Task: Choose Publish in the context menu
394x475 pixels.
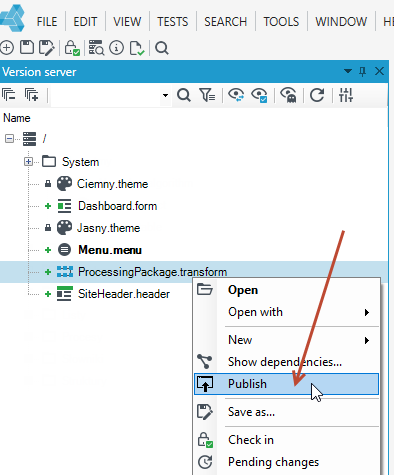Action: click(287, 384)
